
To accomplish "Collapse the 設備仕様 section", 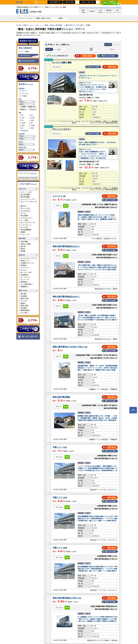I will (28, 255).
